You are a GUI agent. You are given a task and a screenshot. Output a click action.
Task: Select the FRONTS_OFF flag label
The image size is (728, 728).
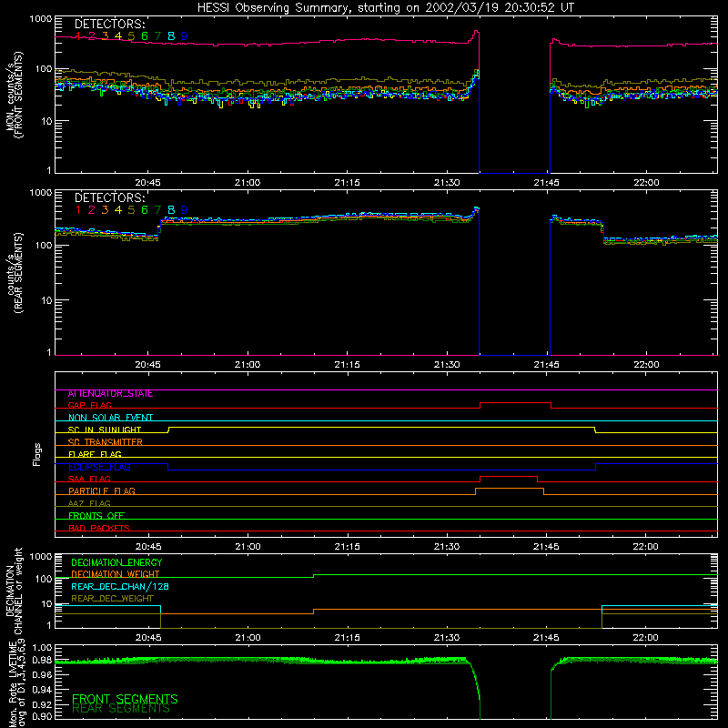click(96, 516)
